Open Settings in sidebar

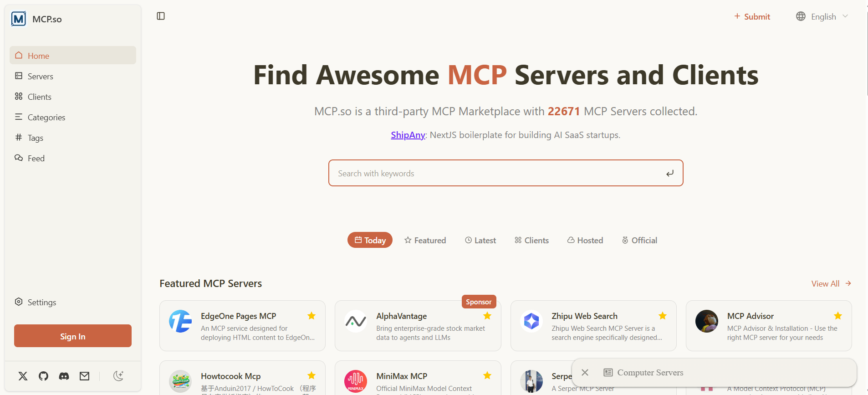point(73,302)
